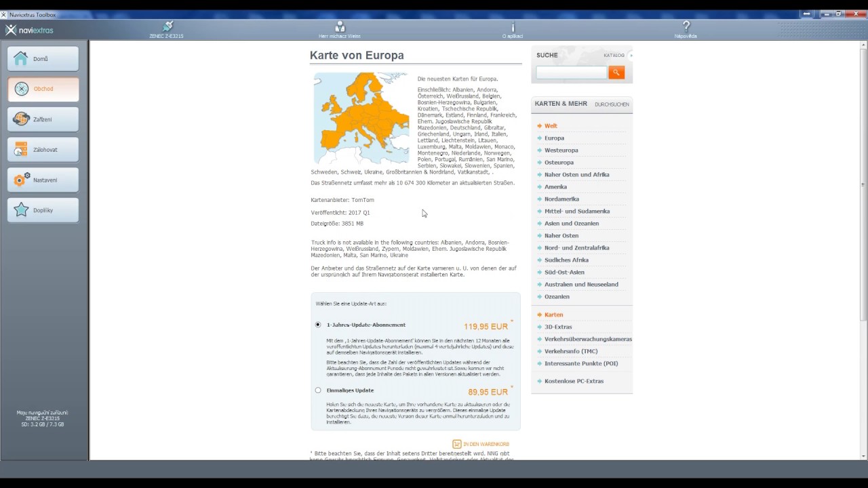Click the orange search magnifier button
The width and height of the screenshot is (868, 488).
616,72
